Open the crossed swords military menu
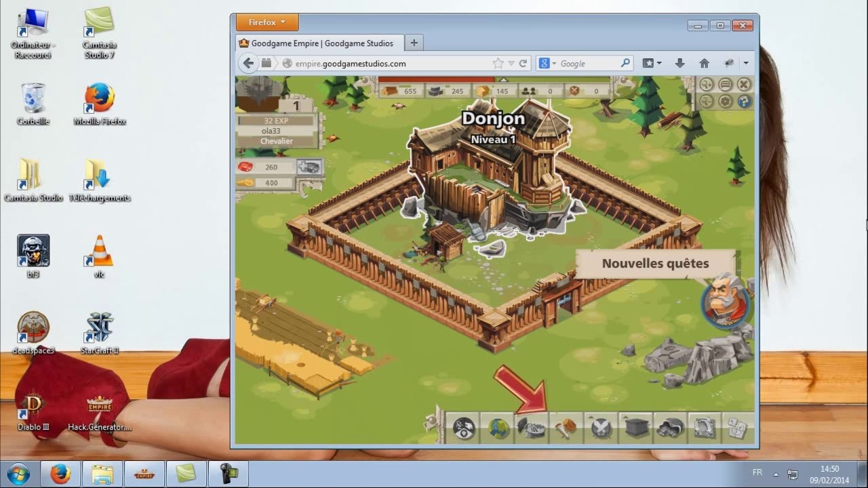The image size is (868, 488). click(601, 428)
